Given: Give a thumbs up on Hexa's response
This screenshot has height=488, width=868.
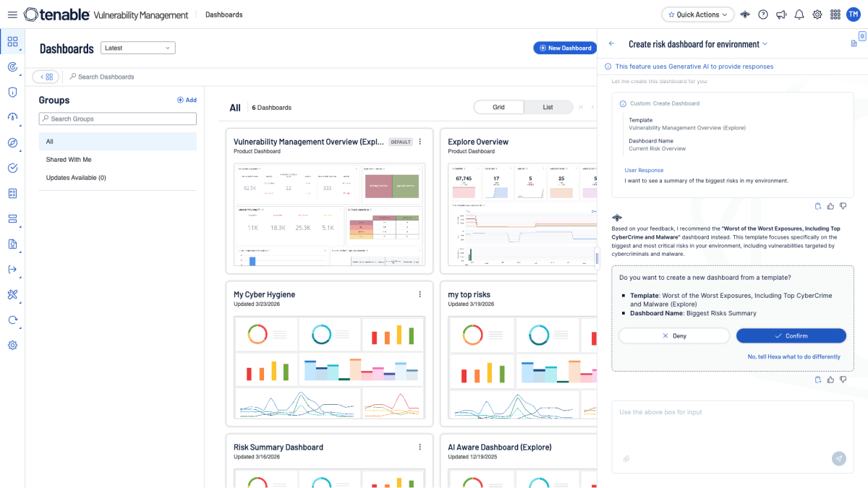Looking at the screenshot, I should 830,380.
